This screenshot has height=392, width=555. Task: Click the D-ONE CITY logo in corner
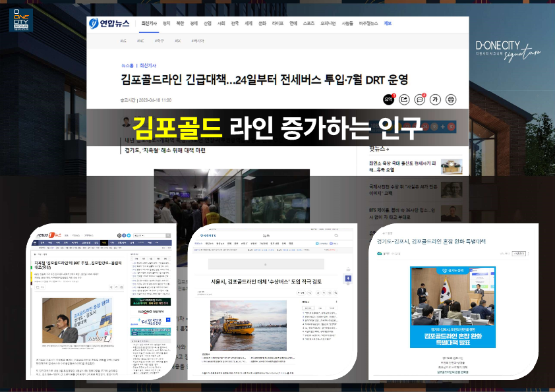tap(21, 20)
